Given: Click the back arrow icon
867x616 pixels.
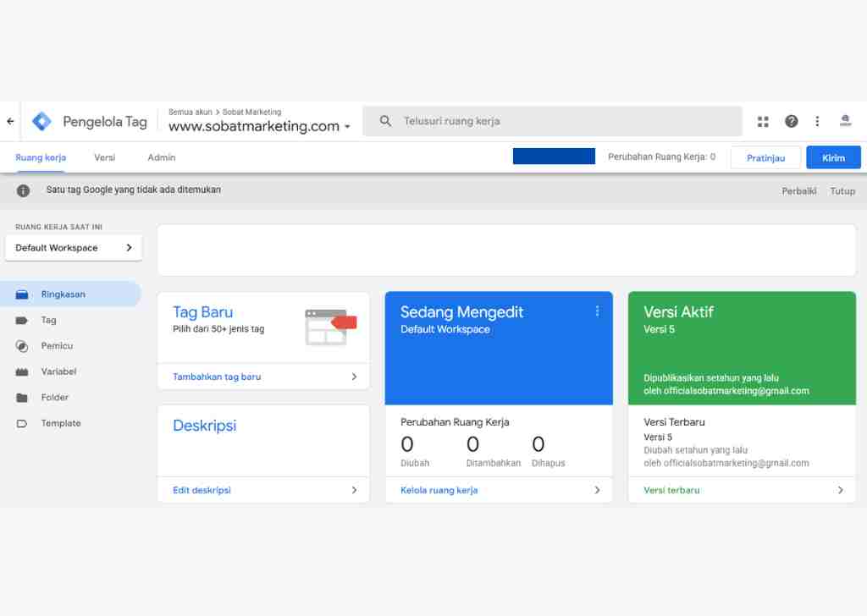Looking at the screenshot, I should point(10,121).
